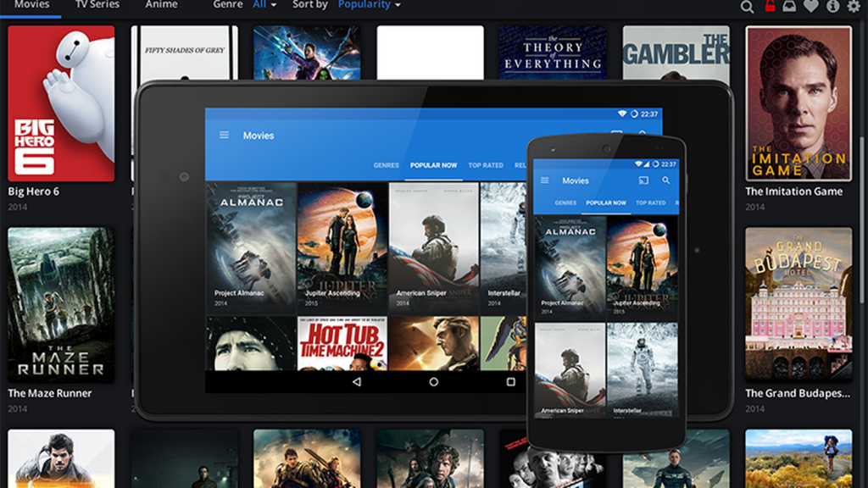Click the desktop app's vertical scrollbar
This screenshot has height=488, width=868.
click(x=861, y=221)
